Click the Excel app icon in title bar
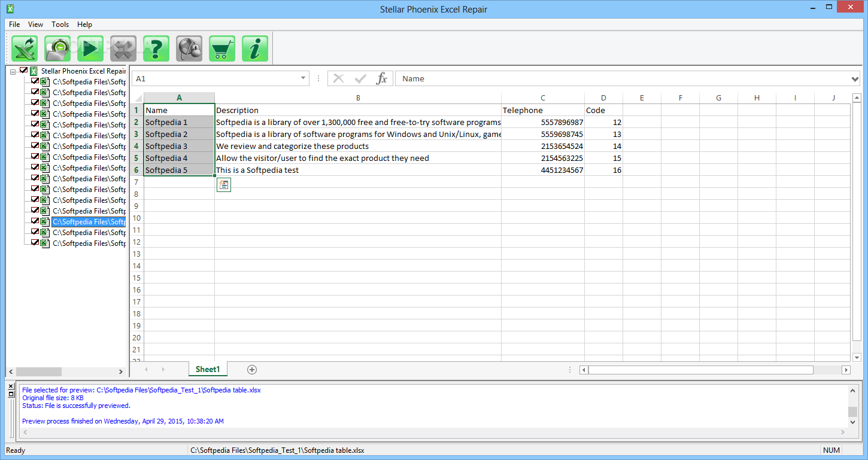868x460 pixels. click(10, 9)
